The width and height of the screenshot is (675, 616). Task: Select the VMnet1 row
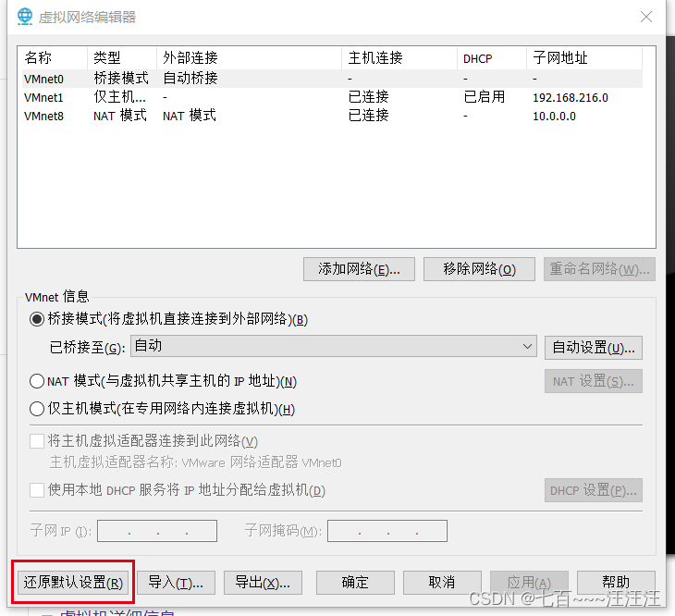pyautogui.click(x=332, y=97)
